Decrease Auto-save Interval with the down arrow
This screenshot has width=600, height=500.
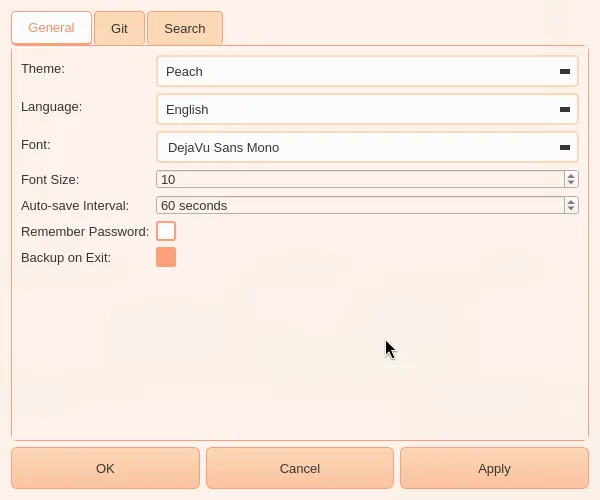571,209
